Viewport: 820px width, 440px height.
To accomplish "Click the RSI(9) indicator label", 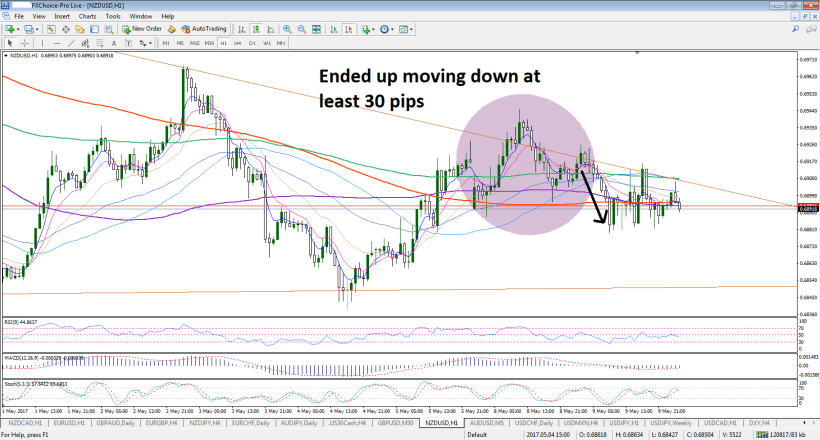I will click(21, 322).
